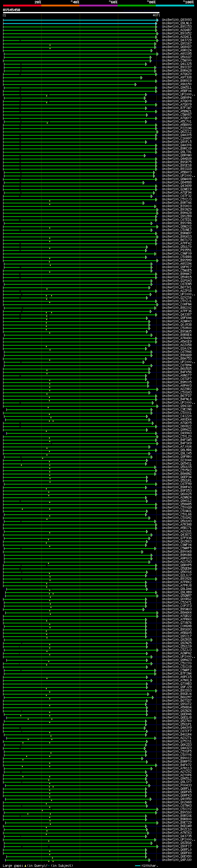The width and height of the screenshot is (197, 868).
Task: Select the UniRef100_B9R8E4 label
Action: click(x=177, y=335)
